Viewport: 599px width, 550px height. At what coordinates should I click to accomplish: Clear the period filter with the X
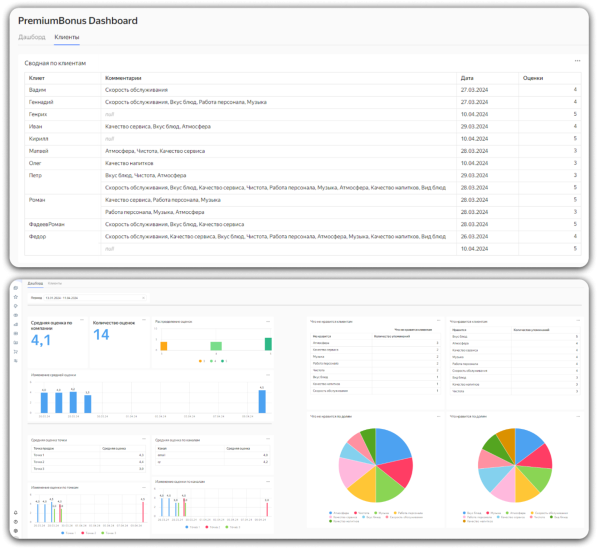point(144,298)
